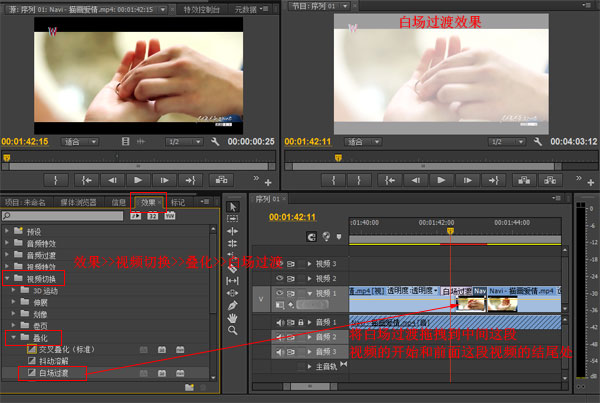The height and width of the screenshot is (403, 600).
Task: Select the Ripple Edit tool
Action: pos(233,231)
